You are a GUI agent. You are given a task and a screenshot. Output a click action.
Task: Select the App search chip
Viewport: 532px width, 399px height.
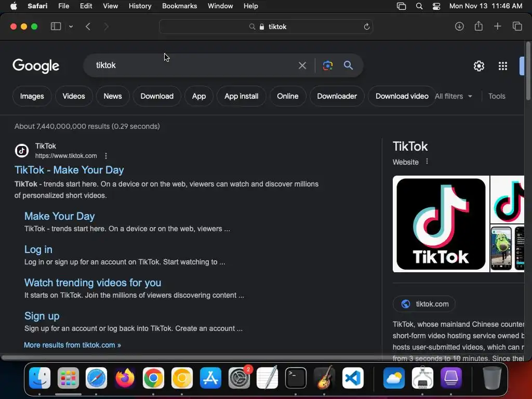pyautogui.click(x=199, y=96)
